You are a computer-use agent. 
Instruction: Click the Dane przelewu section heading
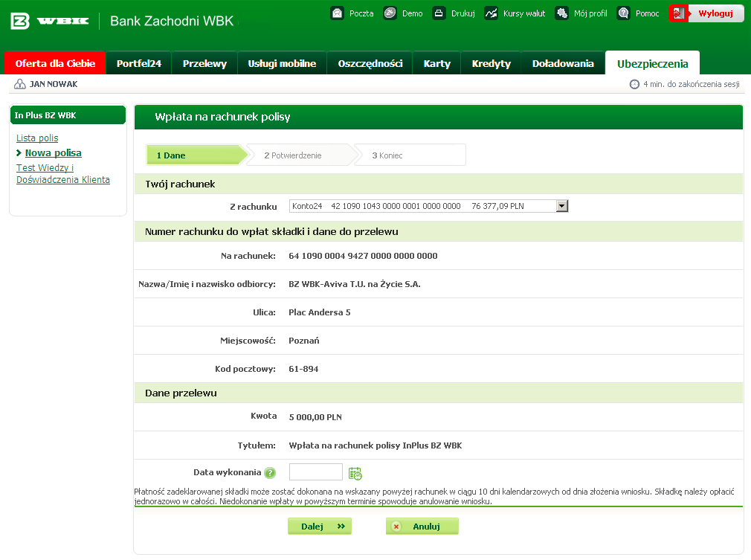tap(181, 393)
